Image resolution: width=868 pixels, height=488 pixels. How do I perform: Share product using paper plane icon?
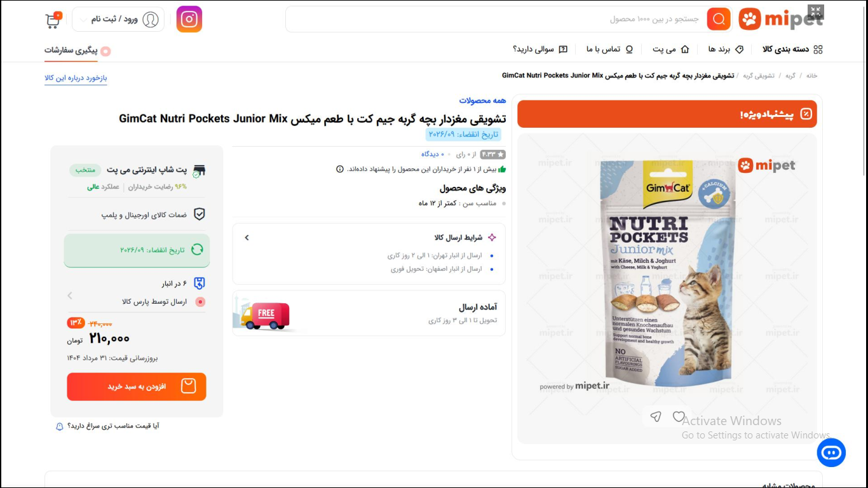656,417
